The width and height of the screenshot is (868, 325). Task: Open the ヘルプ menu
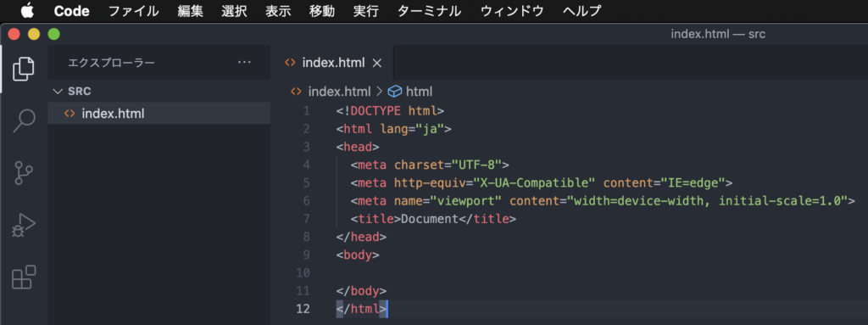point(581,10)
